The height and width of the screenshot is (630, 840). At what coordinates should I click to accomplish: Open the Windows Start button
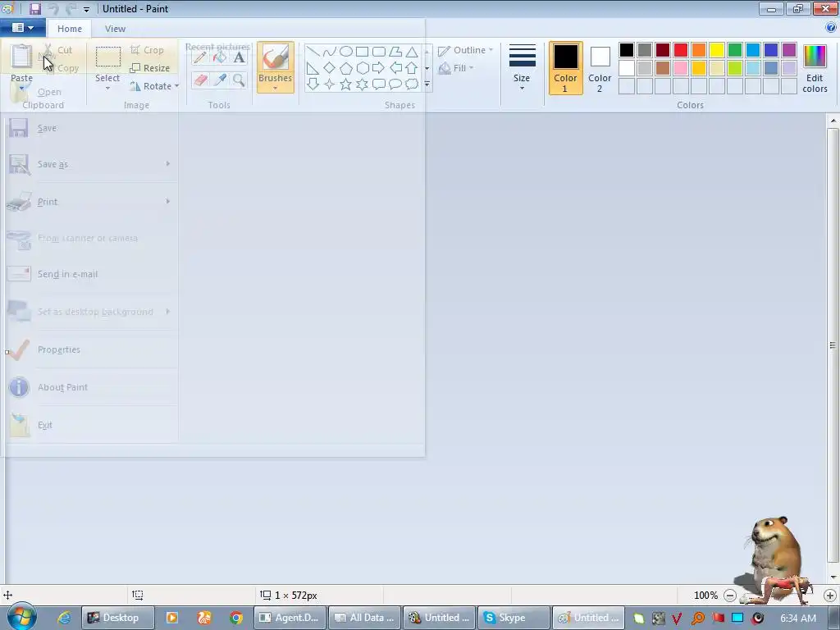pyautogui.click(x=21, y=617)
